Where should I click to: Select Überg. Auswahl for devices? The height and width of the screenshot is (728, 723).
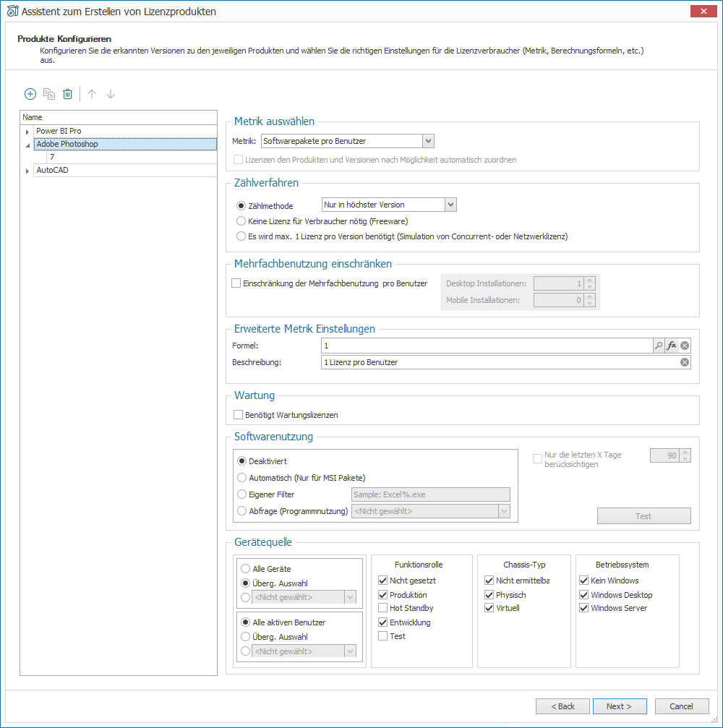pos(246,583)
